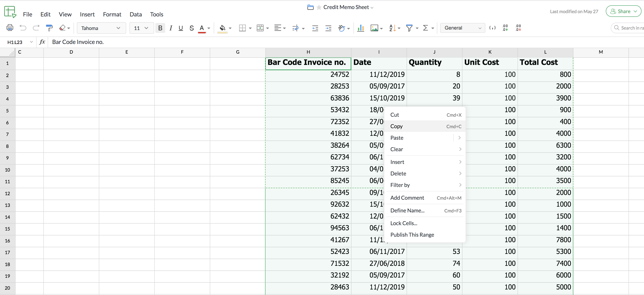Select Publish This Range option
The image size is (644, 295).
tap(412, 234)
